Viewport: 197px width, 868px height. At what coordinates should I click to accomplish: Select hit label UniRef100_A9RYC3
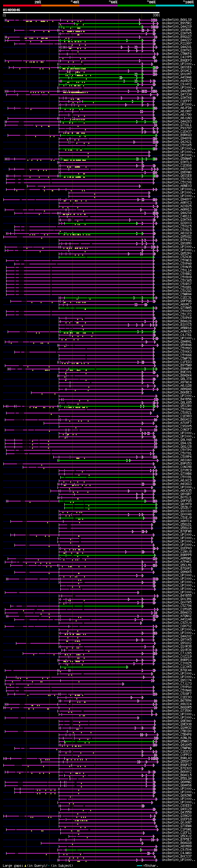[177, 203]
